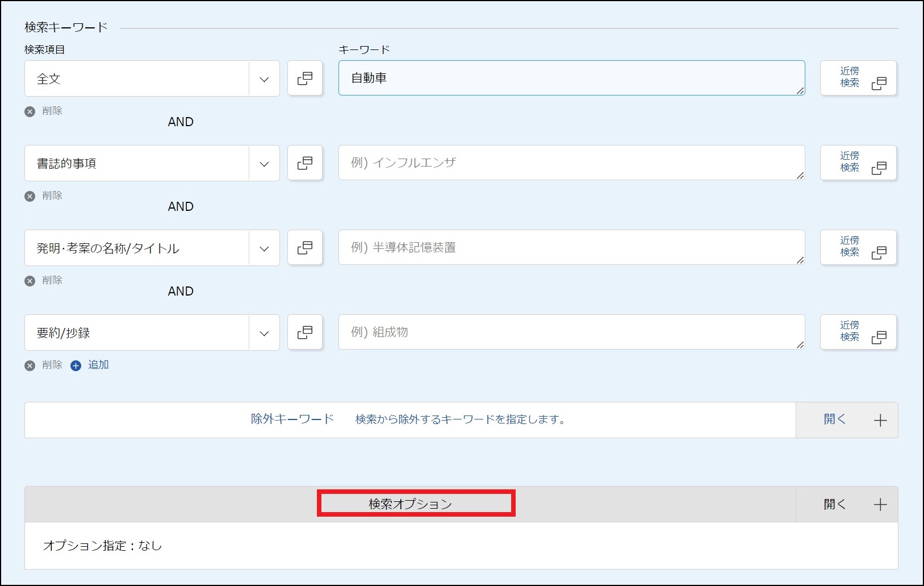Open popup icon beside 書誌的事項 search item
The image size is (924, 586).
(305, 163)
